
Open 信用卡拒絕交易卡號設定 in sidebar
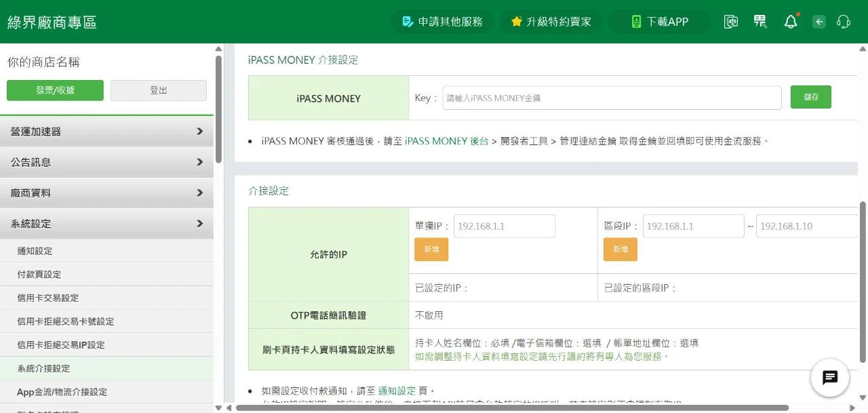(x=106, y=321)
